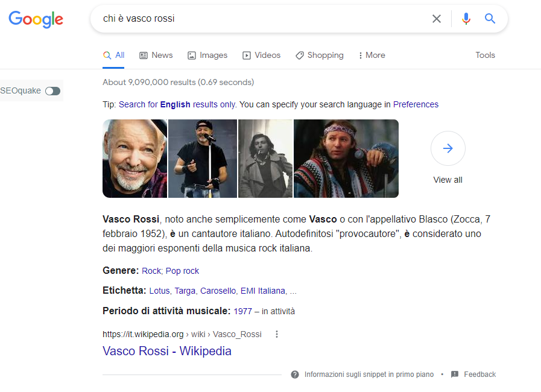This screenshot has width=541, height=392.
Task: Open the Vasco Rossi - Wikipedia result
Action: tap(167, 351)
